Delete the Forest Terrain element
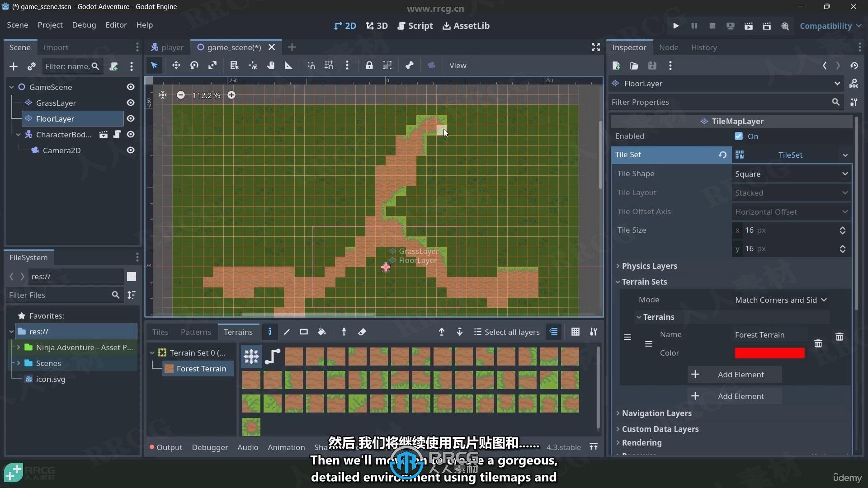 818,344
